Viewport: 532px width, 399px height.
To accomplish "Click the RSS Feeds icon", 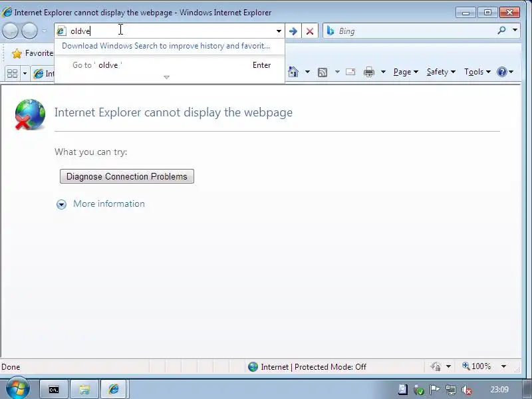I will [x=323, y=72].
